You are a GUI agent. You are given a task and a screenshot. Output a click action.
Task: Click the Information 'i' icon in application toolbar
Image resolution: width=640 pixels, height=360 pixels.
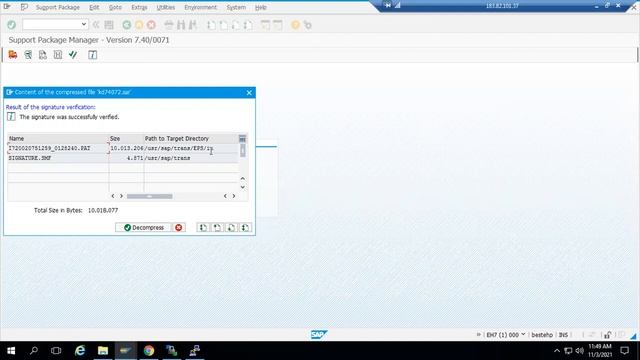93,55
